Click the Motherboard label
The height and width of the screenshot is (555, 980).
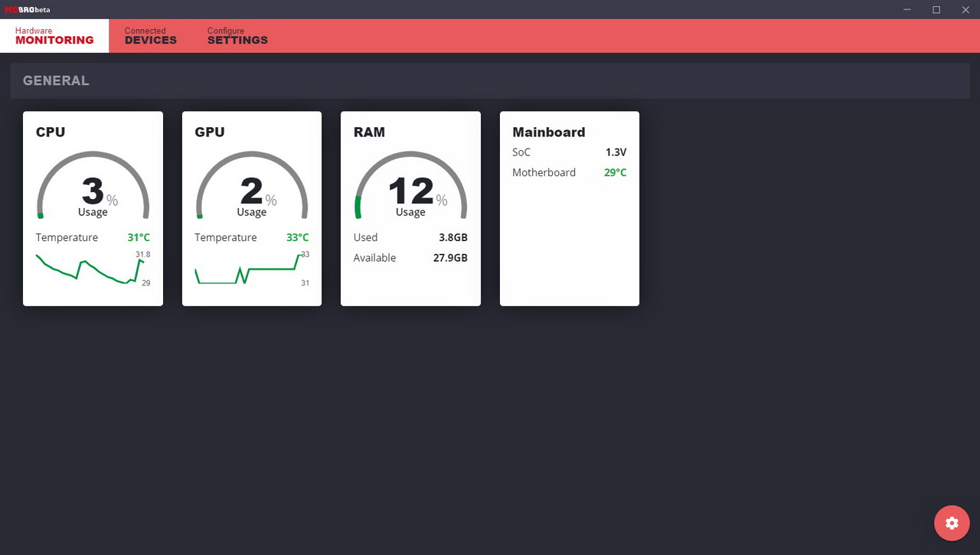tap(544, 172)
